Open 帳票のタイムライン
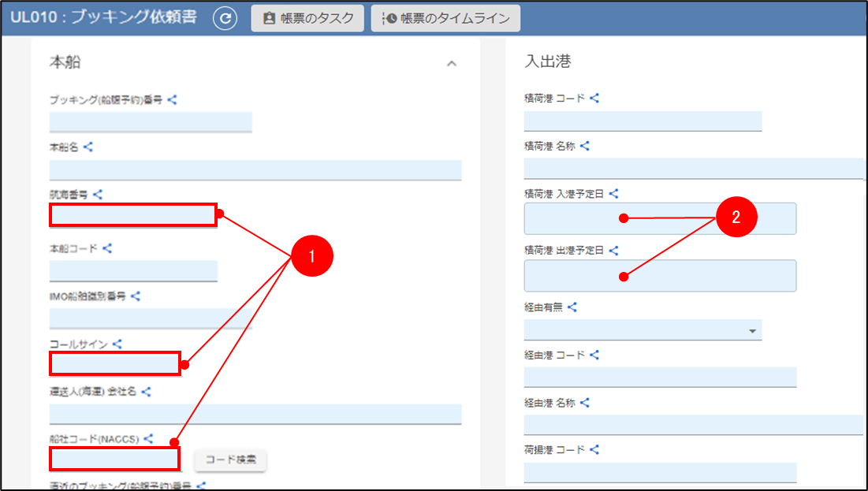This screenshot has height=491, width=868. [445, 19]
